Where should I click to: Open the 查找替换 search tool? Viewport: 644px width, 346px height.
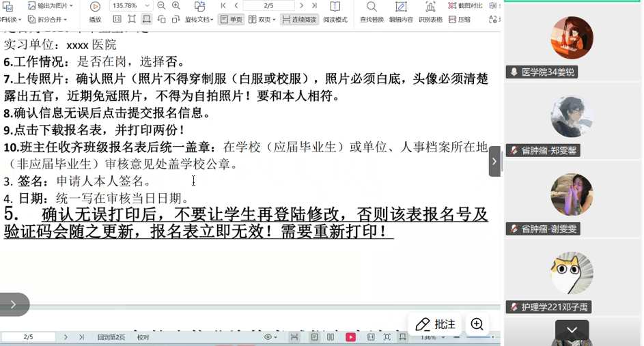click(372, 8)
